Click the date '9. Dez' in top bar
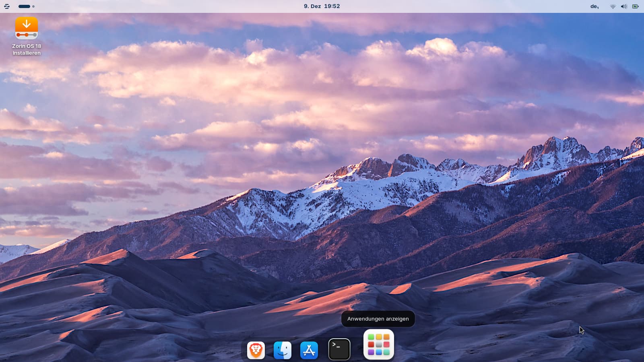 312,6
